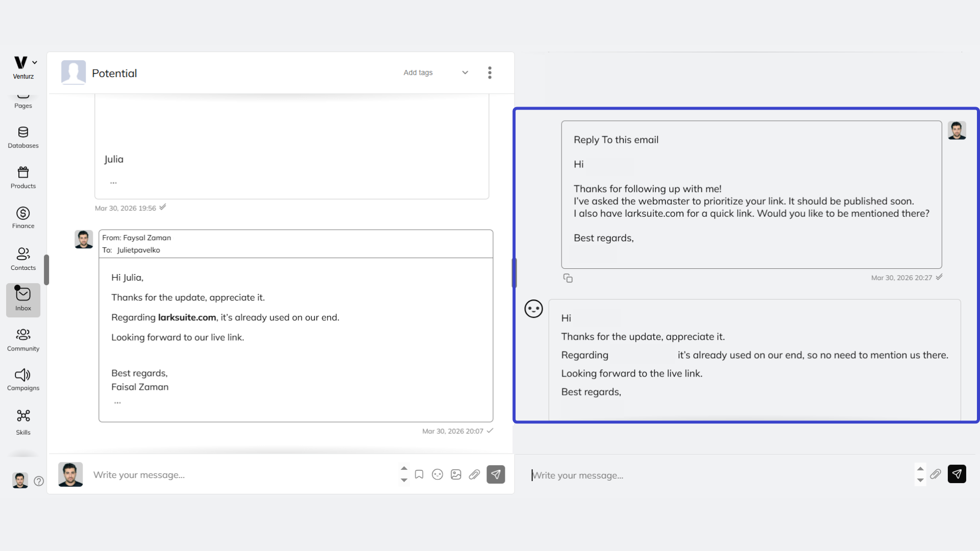The image size is (980, 551).
Task: Open the three-dot options menu
Action: click(489, 72)
